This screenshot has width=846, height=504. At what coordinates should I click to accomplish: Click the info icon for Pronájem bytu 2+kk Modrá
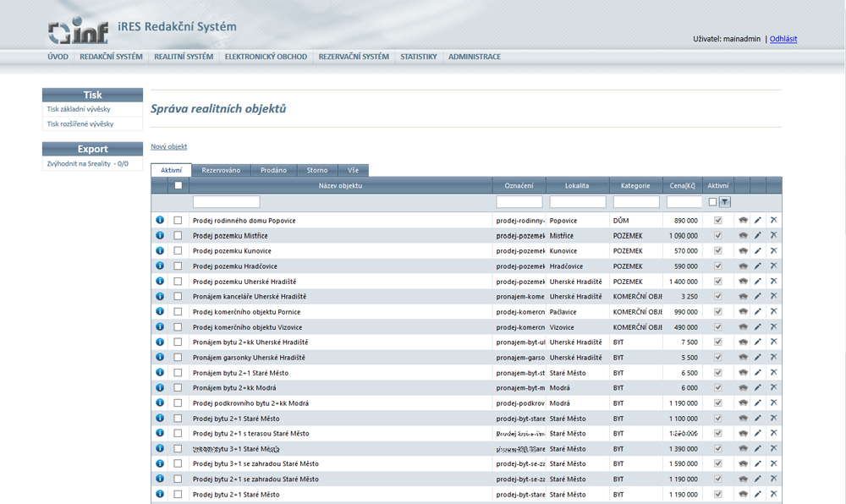160,388
